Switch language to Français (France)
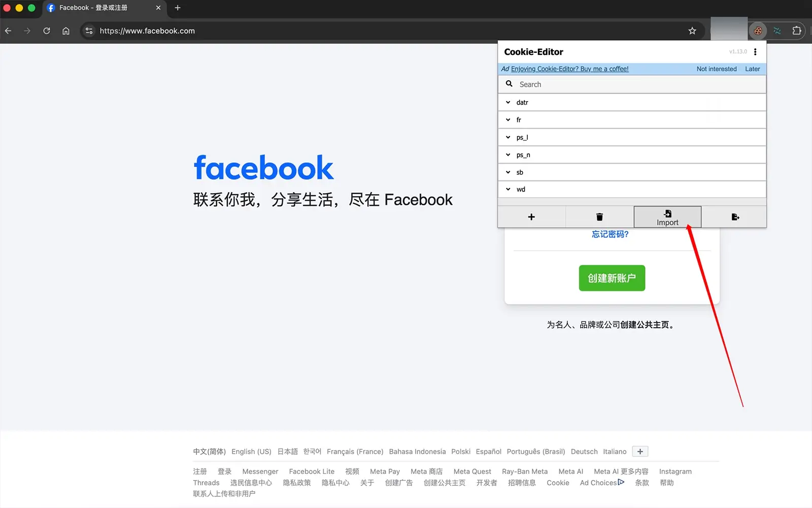The image size is (812, 508). point(355,452)
